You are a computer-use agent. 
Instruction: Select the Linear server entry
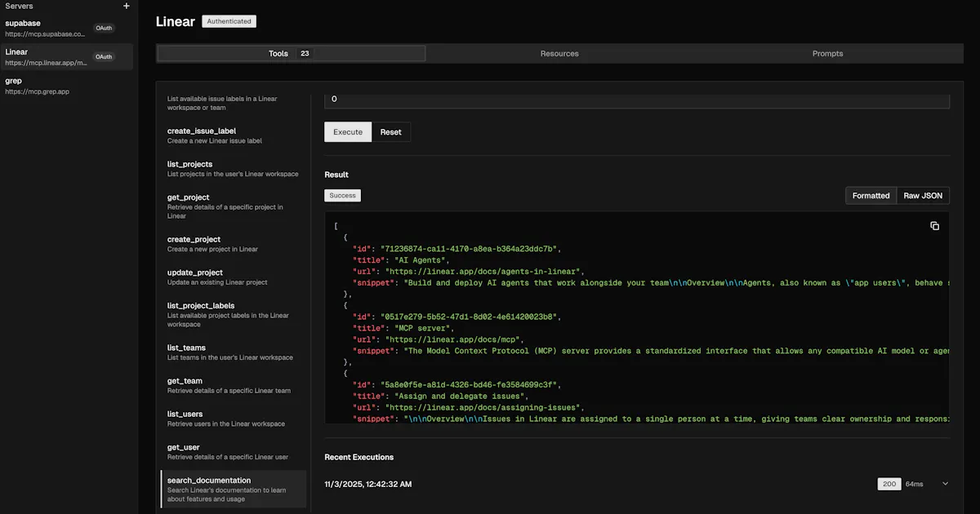(66, 56)
